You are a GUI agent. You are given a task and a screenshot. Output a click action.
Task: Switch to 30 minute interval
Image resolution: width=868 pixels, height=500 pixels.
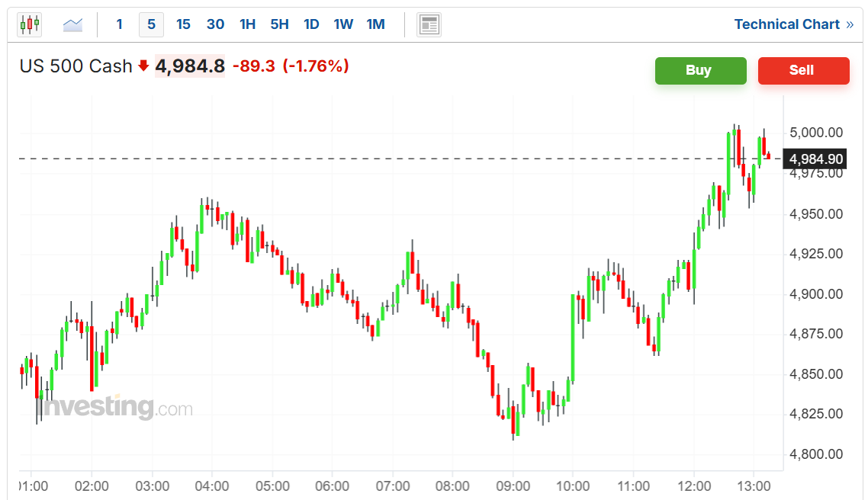[215, 24]
